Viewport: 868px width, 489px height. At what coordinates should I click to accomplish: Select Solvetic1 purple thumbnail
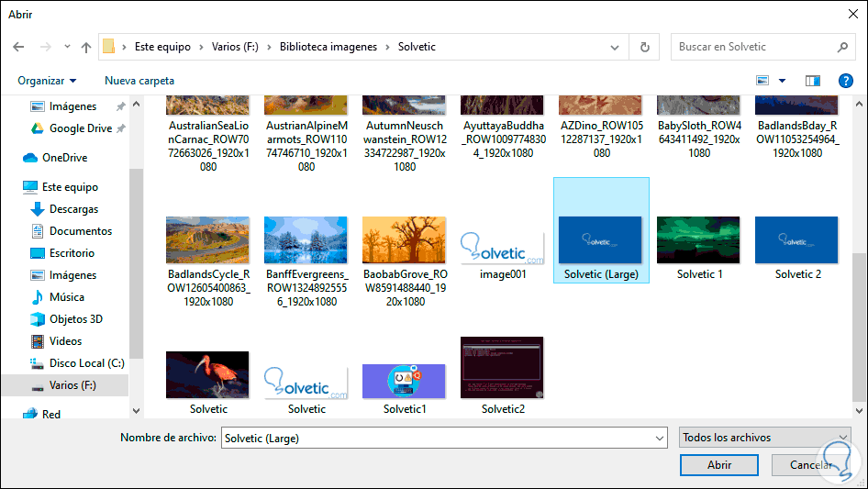pos(404,382)
